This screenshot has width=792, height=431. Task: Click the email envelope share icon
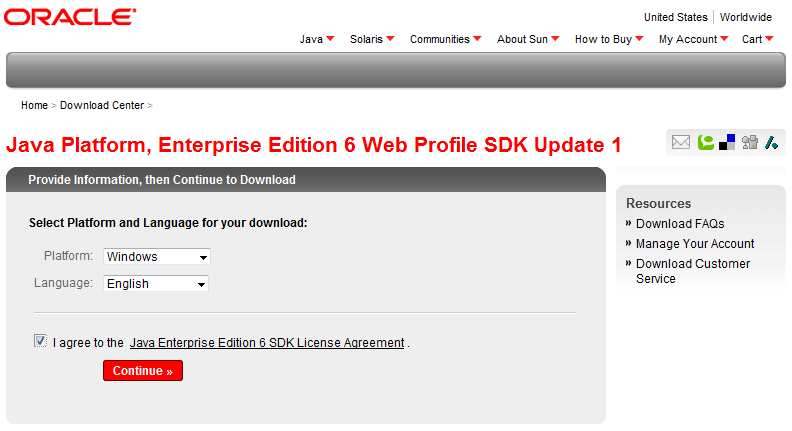tap(680, 142)
